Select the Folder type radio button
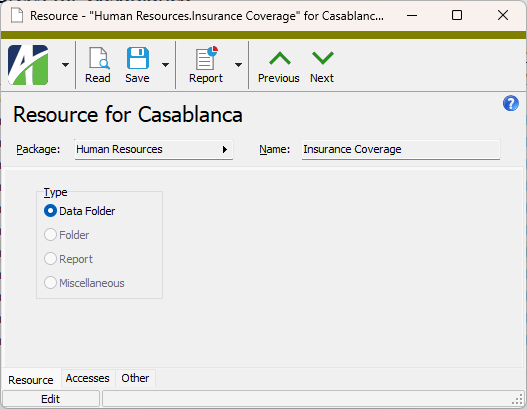 [50, 235]
